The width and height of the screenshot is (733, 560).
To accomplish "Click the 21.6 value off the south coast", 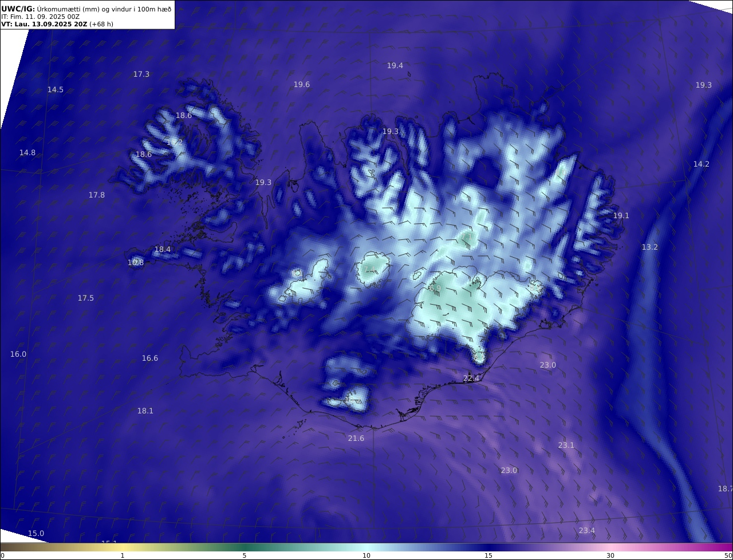I will (356, 439).
